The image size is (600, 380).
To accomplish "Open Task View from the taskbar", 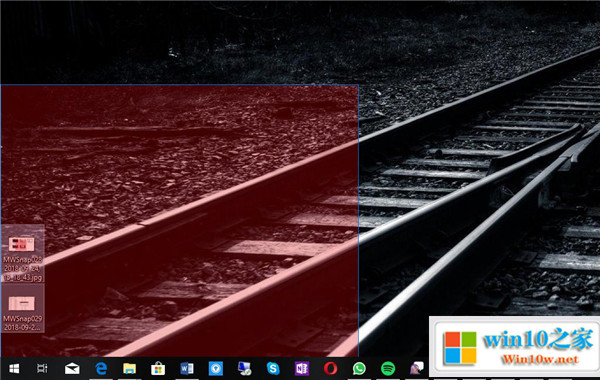I will click(42, 369).
